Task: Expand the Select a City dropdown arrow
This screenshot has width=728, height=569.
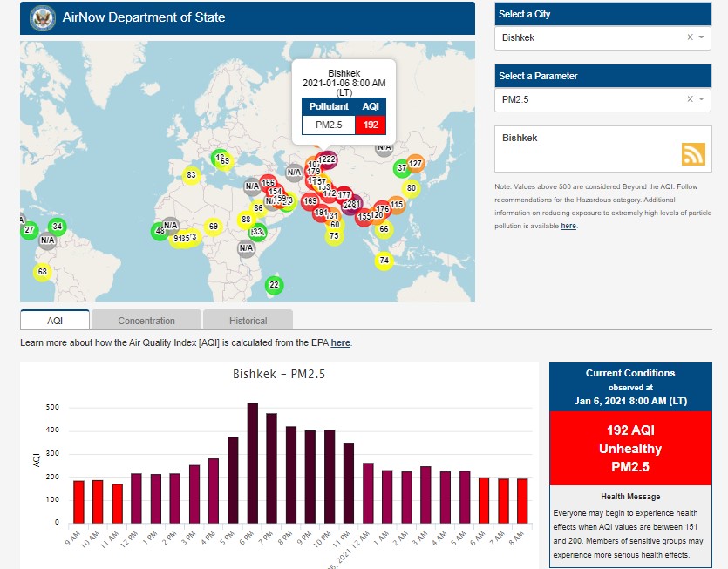Action: 701,37
